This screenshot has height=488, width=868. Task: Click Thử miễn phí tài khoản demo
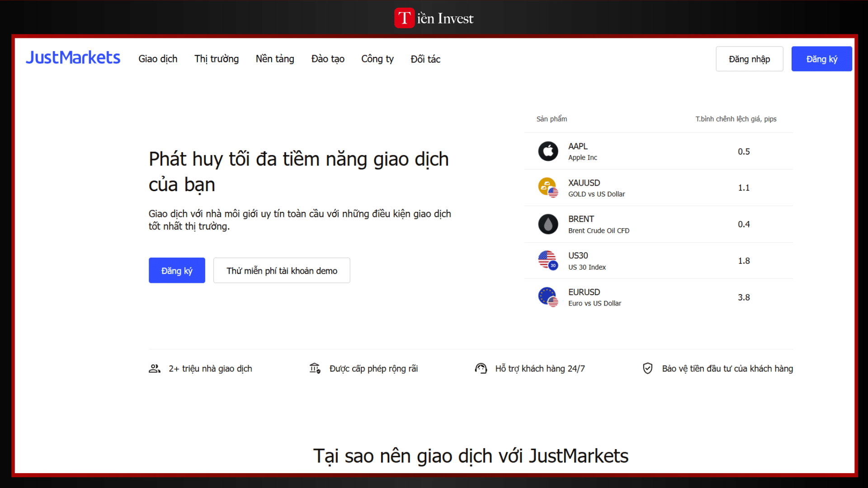(x=282, y=271)
